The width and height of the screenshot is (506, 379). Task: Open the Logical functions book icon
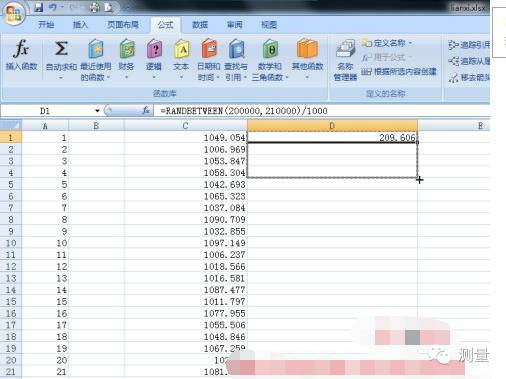[x=154, y=49]
